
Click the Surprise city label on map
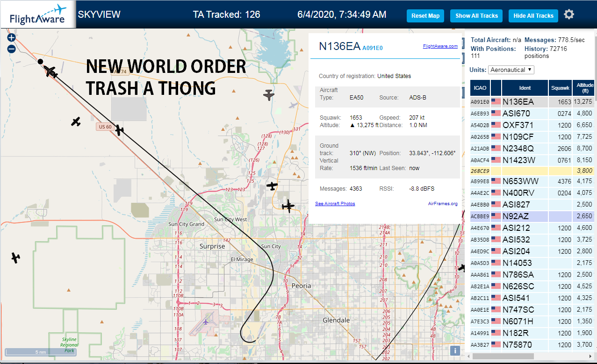coord(212,246)
